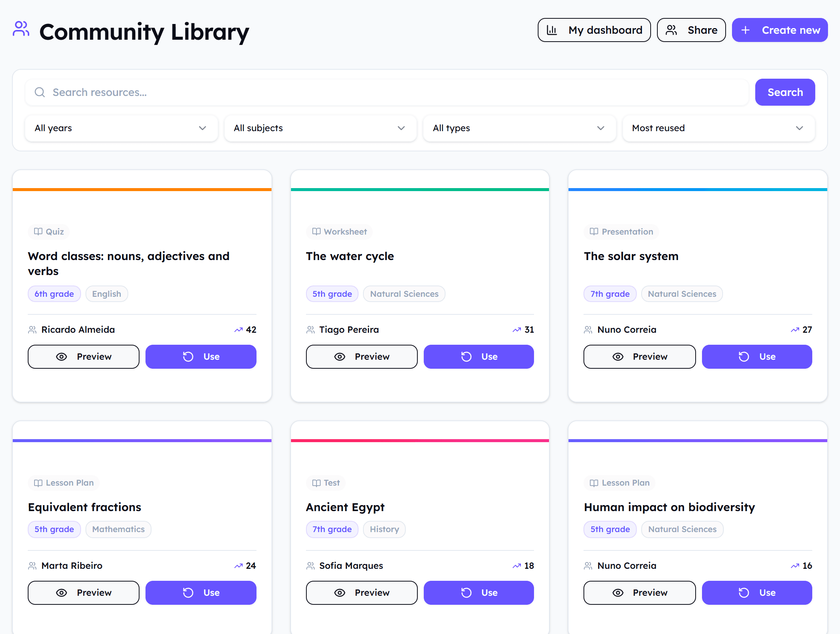Screen dimensions: 840x634
Task: Preview the Equivalent fractions lesson plan
Action: point(84,593)
